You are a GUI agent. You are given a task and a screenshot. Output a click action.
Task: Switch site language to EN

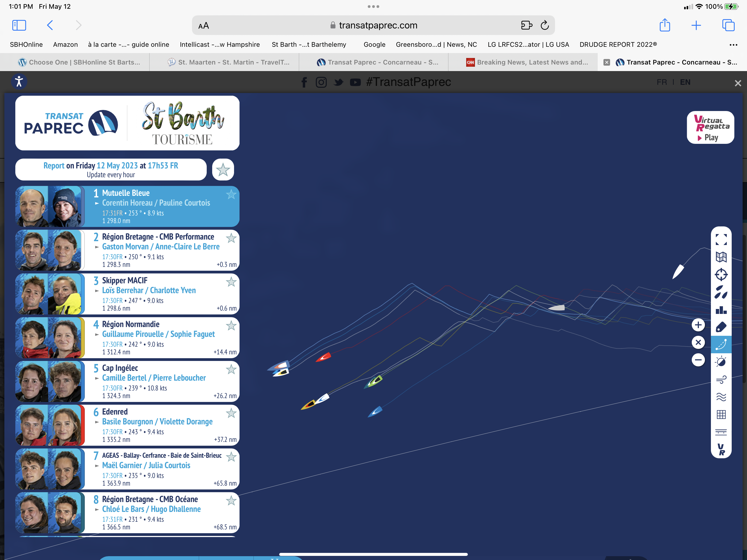(x=685, y=82)
